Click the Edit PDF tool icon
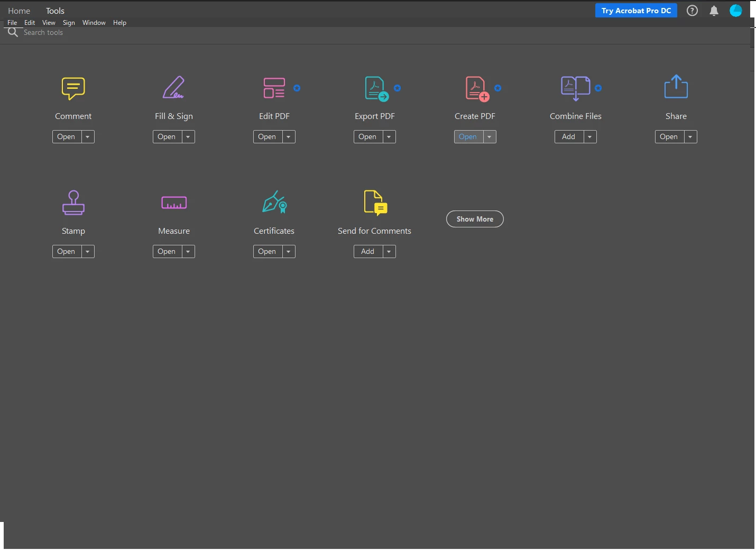The image size is (756, 550). point(274,88)
